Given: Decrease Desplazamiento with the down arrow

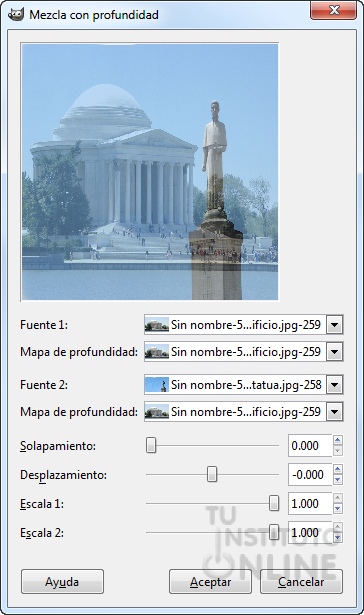Looking at the screenshot, I should click(338, 480).
